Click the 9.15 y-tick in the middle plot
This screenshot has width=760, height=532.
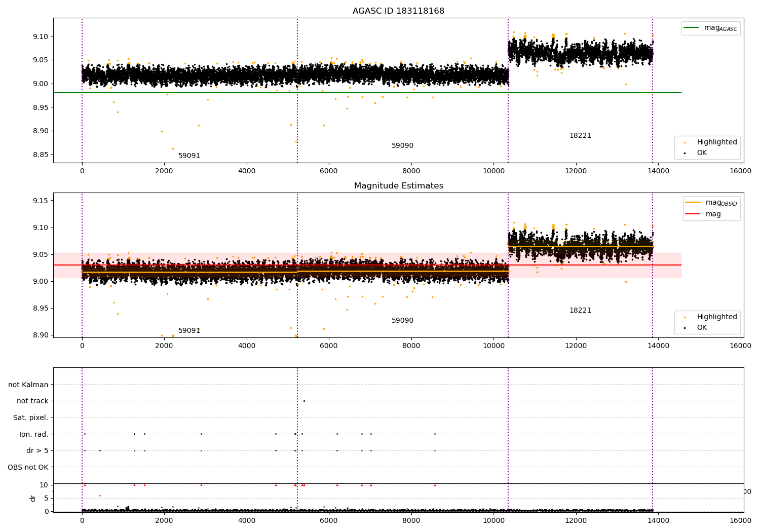click(40, 201)
